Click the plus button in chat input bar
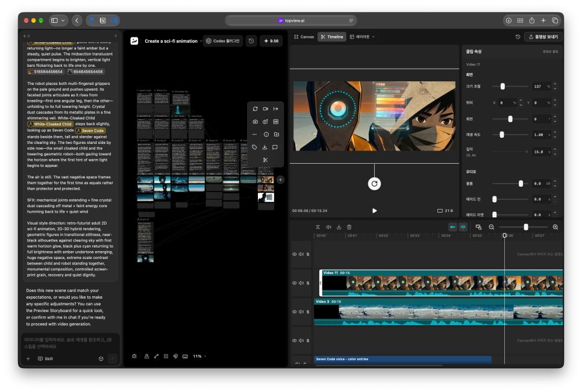The height and width of the screenshot is (392, 582). pyautogui.click(x=28, y=359)
